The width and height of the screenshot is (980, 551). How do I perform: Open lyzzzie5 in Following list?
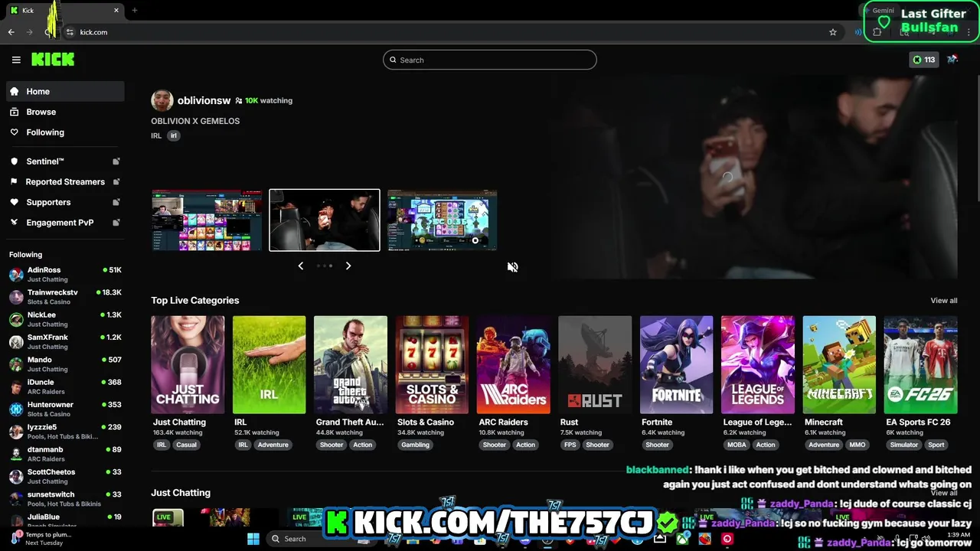(65, 432)
